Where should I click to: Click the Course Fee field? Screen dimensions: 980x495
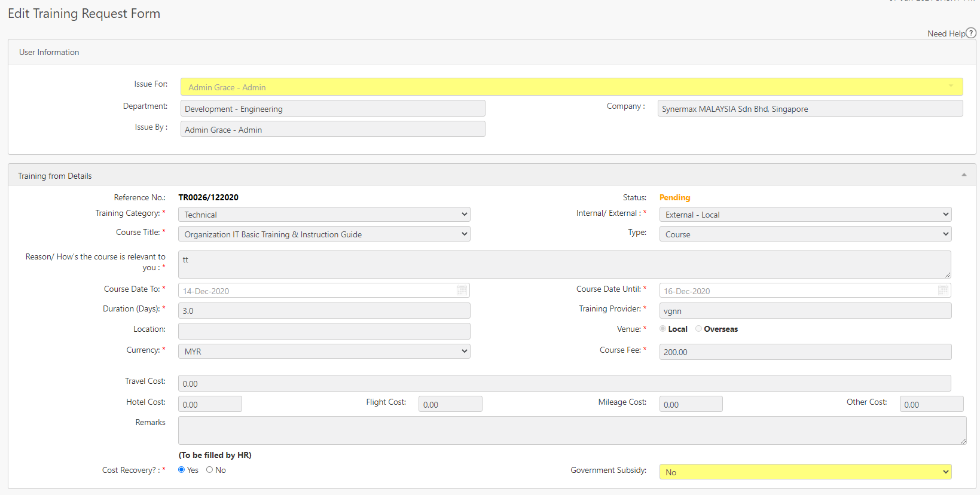[x=805, y=352]
